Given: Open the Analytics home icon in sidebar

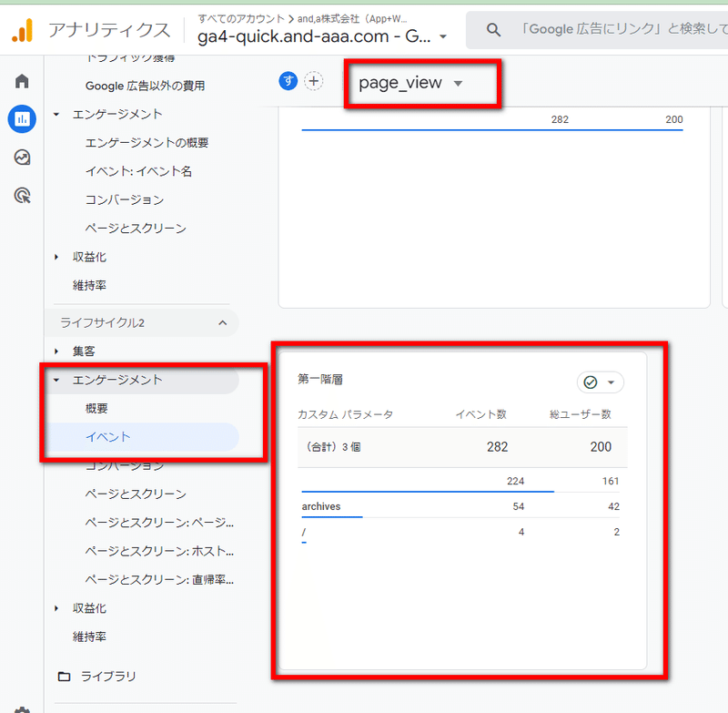Looking at the screenshot, I should tap(22, 81).
